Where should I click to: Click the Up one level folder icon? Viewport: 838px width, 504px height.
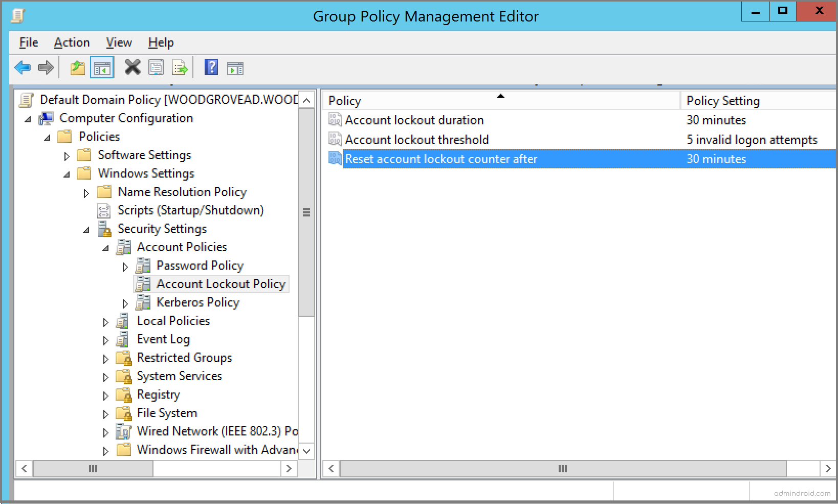[x=77, y=67]
